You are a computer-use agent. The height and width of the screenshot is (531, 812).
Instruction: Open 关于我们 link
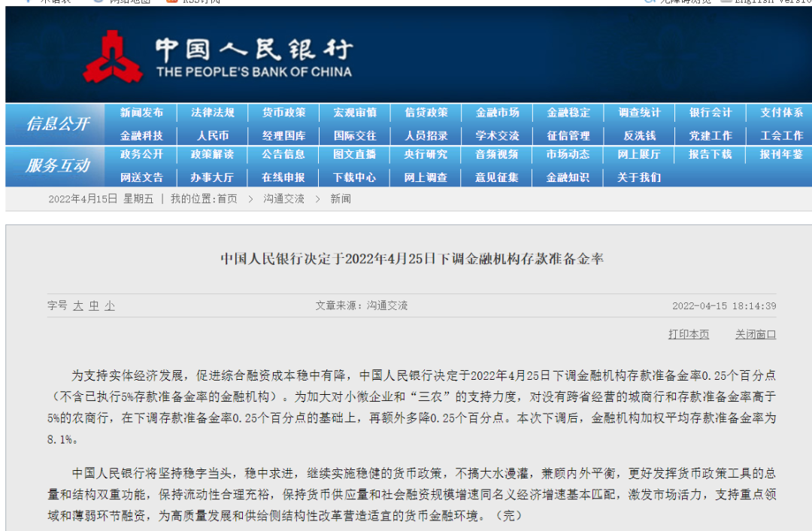click(639, 178)
